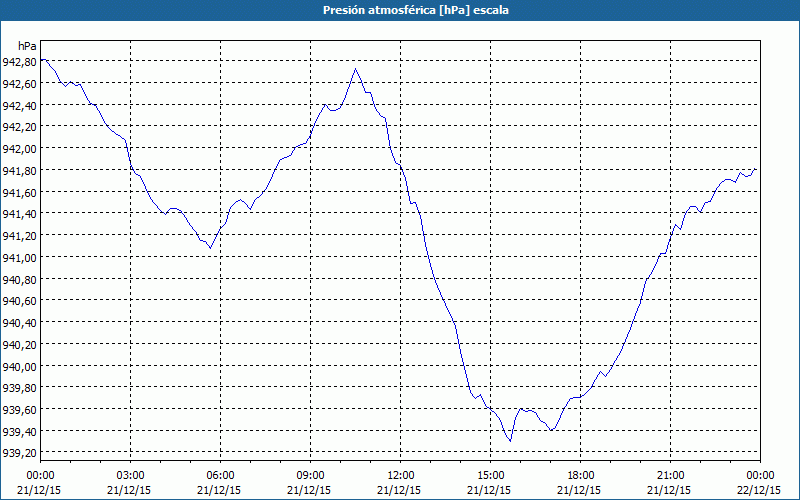
Task: Click the 22/12/15 date label
Action: (760, 490)
